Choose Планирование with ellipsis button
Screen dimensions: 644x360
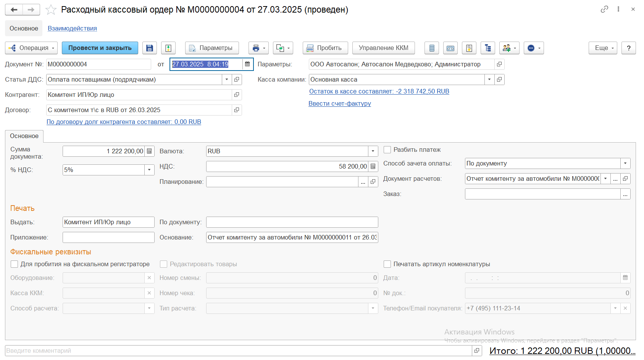(x=363, y=182)
